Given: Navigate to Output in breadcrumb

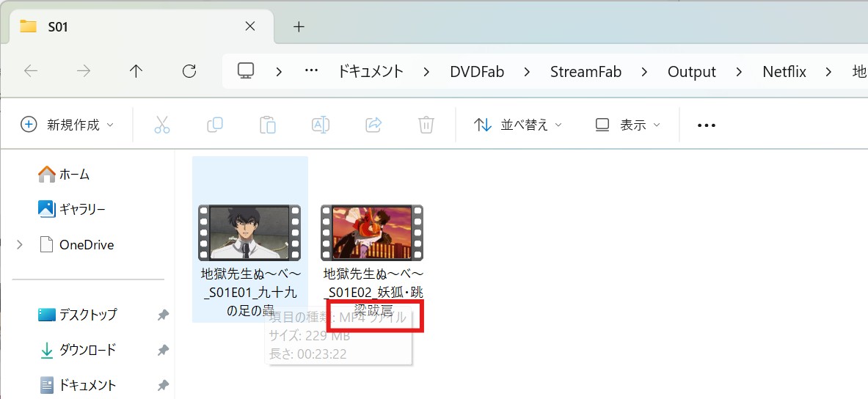Looking at the screenshot, I should (692, 71).
